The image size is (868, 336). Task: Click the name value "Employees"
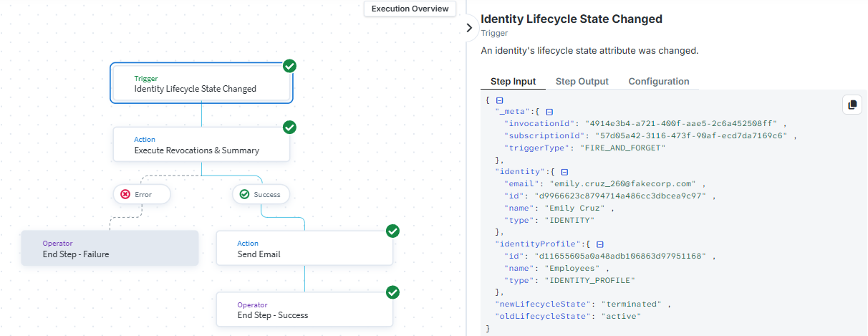[x=572, y=268]
